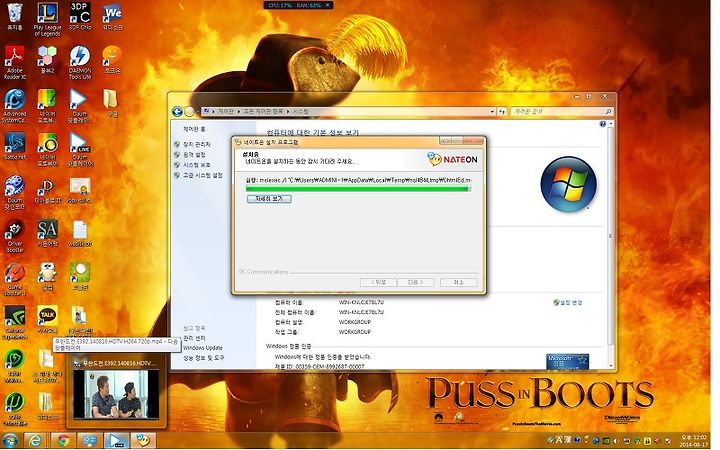The width and height of the screenshot is (720, 450).
Task: Open the folder icon beside orange smiley
Action: tap(111, 104)
